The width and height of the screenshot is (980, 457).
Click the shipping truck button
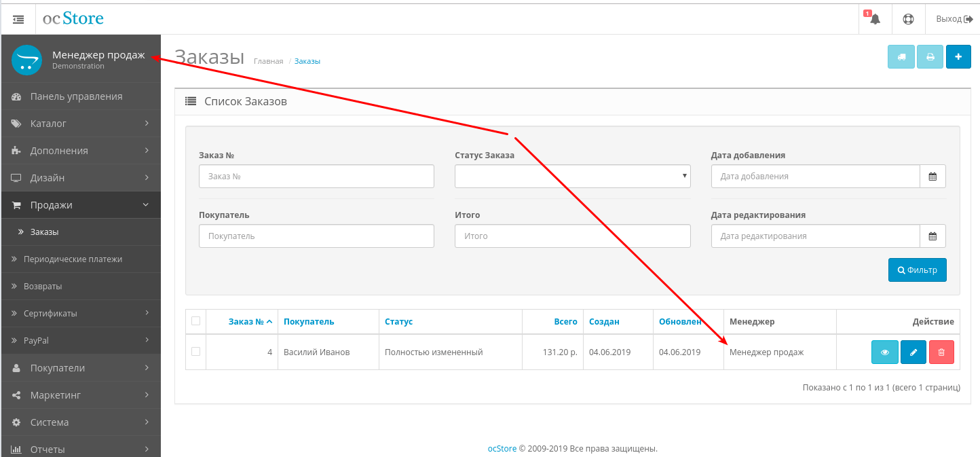tap(901, 57)
